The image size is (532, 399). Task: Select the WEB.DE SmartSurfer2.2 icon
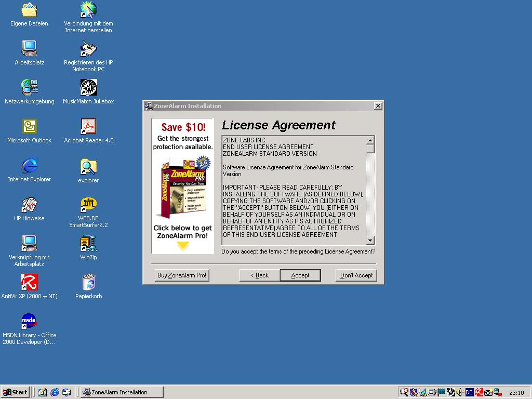pyautogui.click(x=88, y=212)
